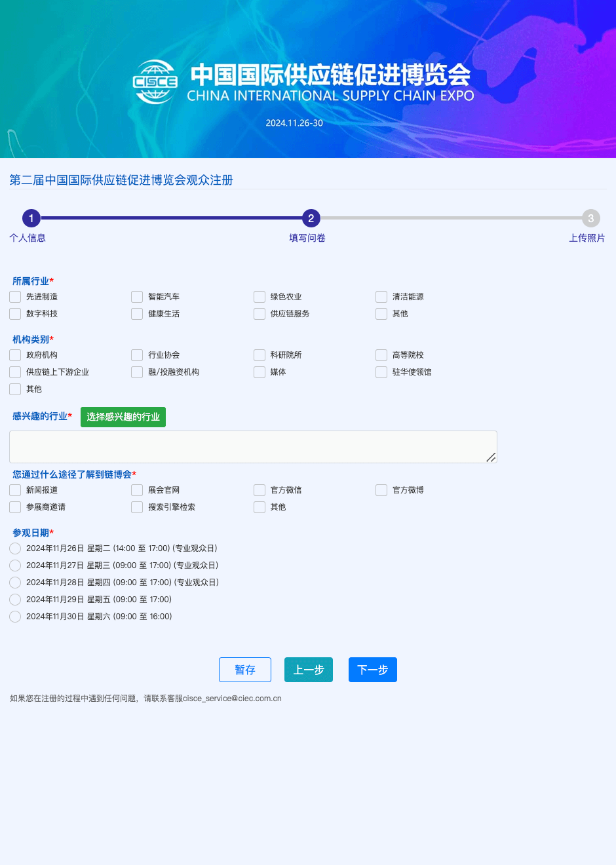The width and height of the screenshot is (616, 865).
Task: Check the 智能汽车 industry checkbox
Action: point(137,297)
